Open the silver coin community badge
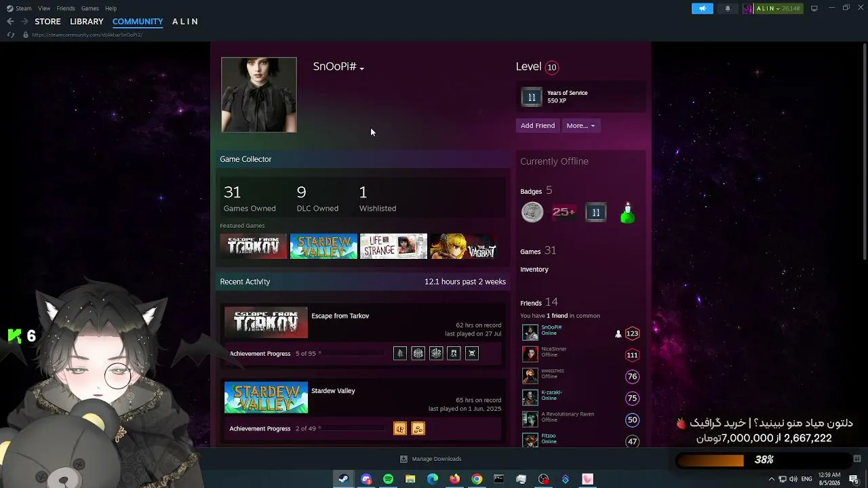868x488 pixels. [532, 213]
